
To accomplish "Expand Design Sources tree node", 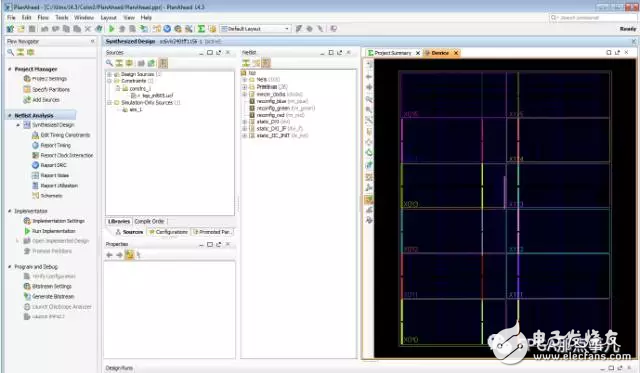I will [109, 74].
